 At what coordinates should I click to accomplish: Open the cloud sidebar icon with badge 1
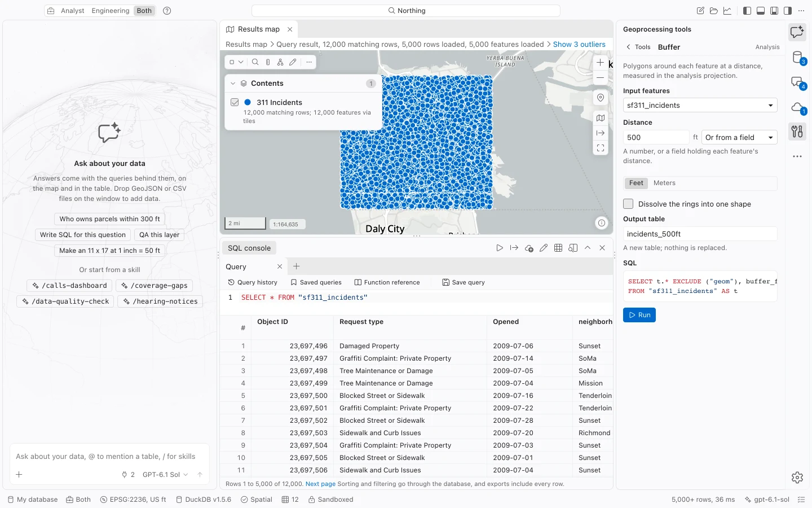pos(797,107)
